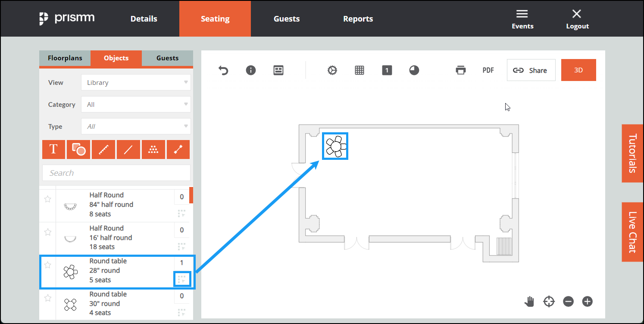Open the Reports tab
This screenshot has width=644, height=324.
coord(358,19)
